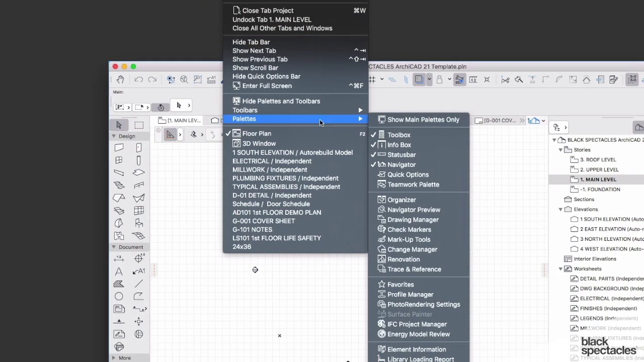This screenshot has width=644, height=362.
Task: Click the scissors Split icon
Action: point(505,79)
